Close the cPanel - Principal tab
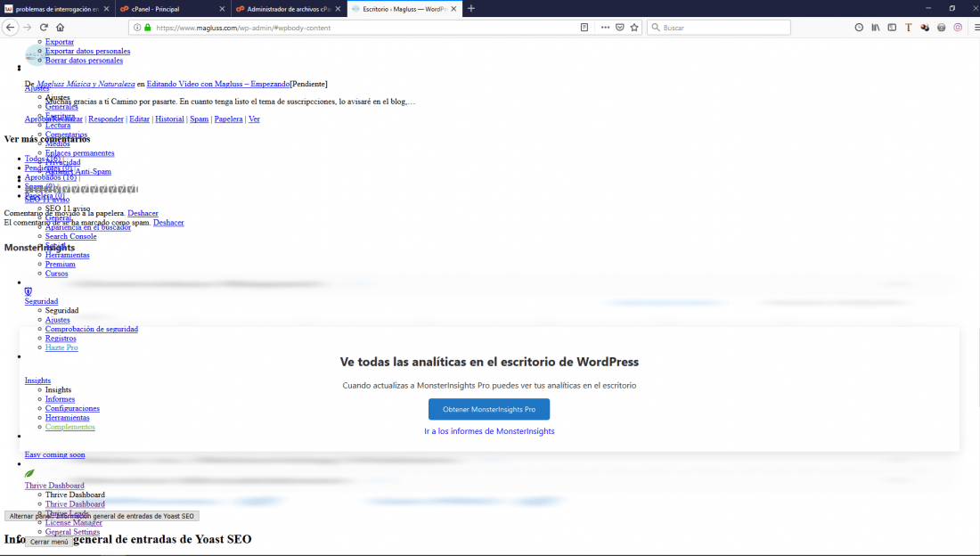Image resolution: width=980 pixels, height=556 pixels. point(222,9)
